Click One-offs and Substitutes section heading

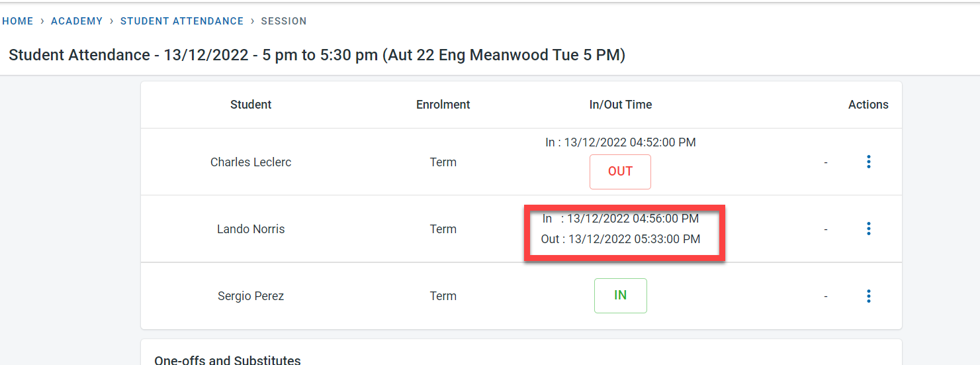pos(228,360)
